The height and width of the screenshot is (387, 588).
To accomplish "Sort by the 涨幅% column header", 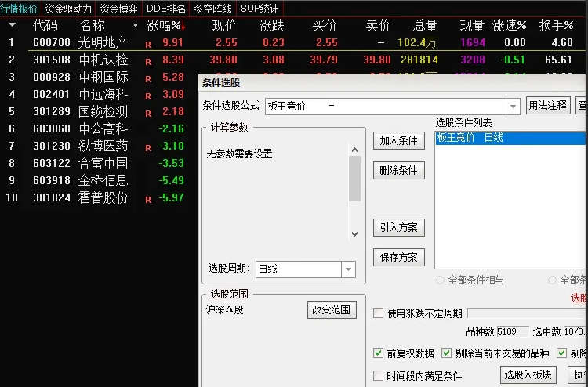I will [x=165, y=26].
